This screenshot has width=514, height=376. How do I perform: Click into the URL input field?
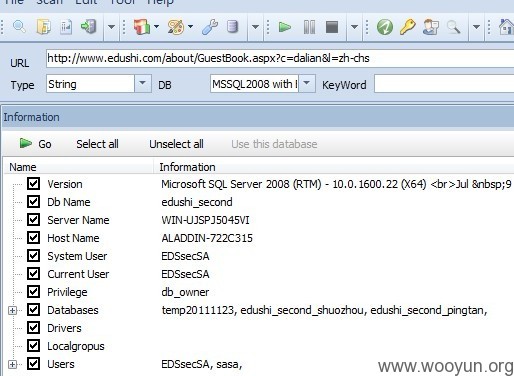tap(280, 58)
